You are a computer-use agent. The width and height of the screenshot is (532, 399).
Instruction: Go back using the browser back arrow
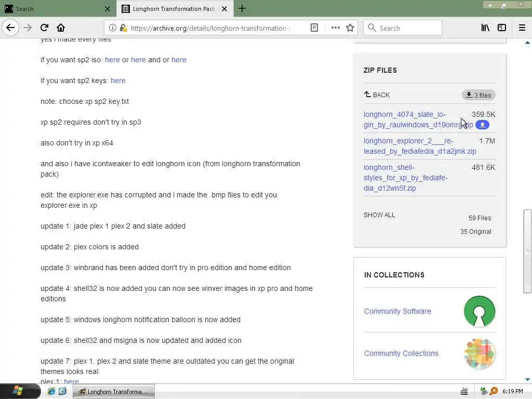[10, 28]
